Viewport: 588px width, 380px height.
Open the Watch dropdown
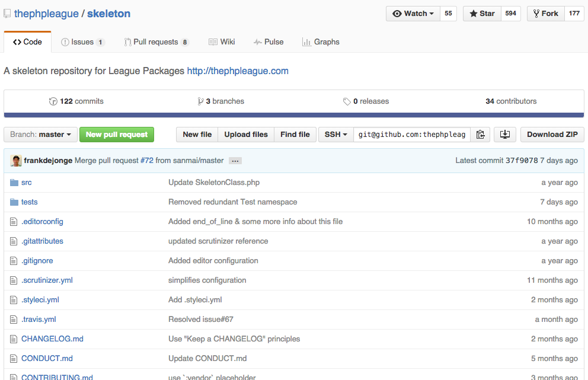(413, 14)
